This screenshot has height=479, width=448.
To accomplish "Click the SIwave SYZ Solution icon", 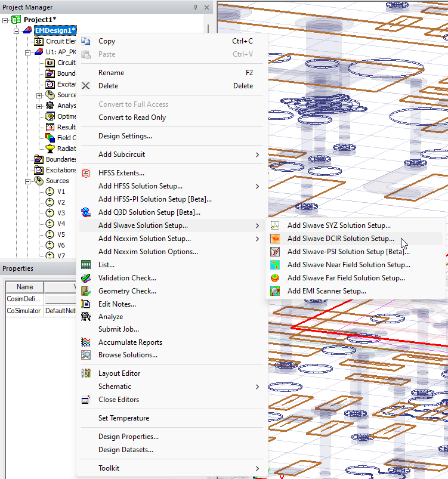I will click(275, 225).
